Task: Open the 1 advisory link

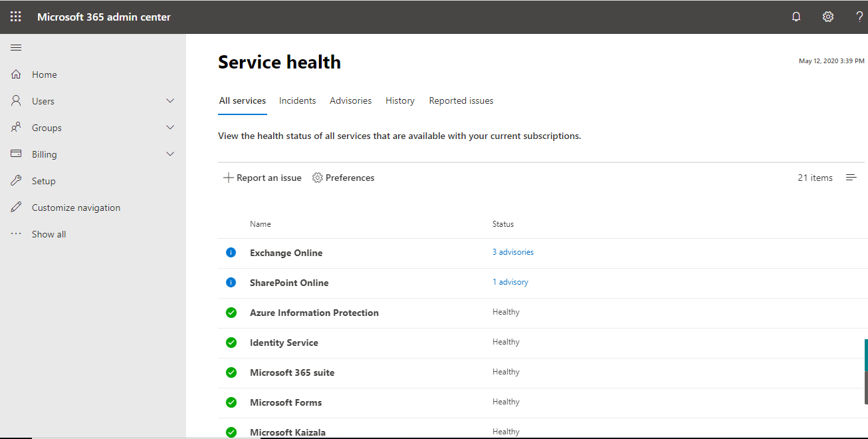Action: tap(510, 282)
